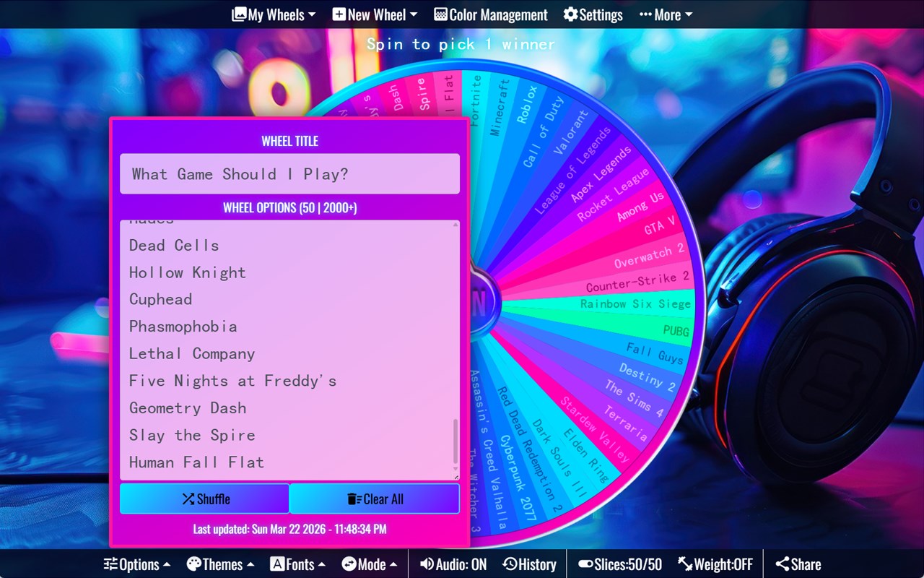924x578 pixels.
Task: Open the New Wheel dropdown
Action: tap(375, 14)
